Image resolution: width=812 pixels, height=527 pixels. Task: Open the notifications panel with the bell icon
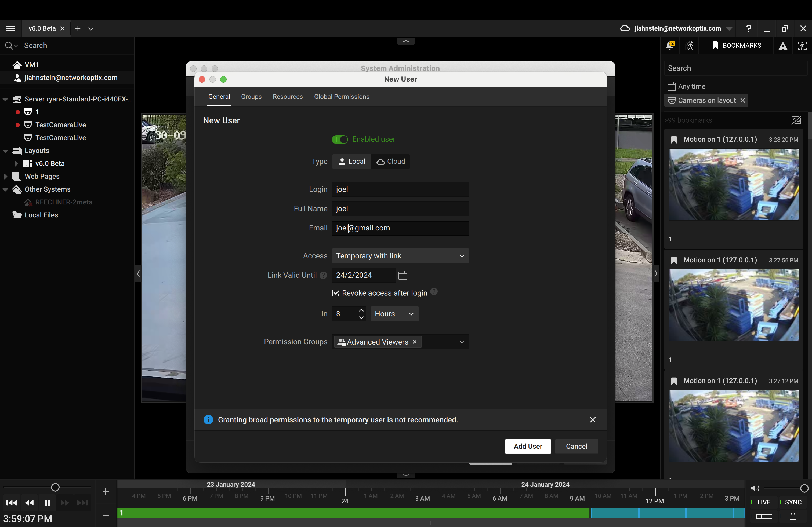pyautogui.click(x=670, y=45)
